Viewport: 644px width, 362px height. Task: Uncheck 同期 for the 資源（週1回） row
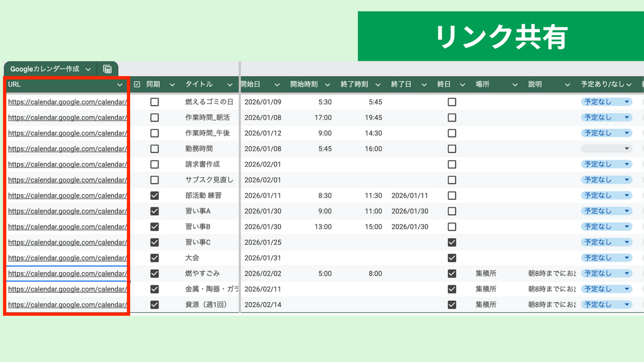click(155, 305)
